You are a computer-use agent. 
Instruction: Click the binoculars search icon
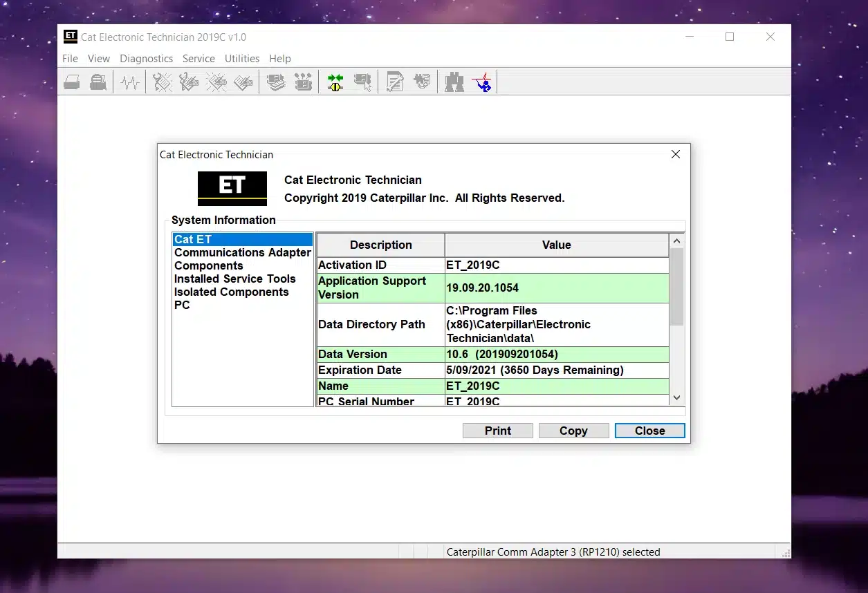pyautogui.click(x=454, y=83)
